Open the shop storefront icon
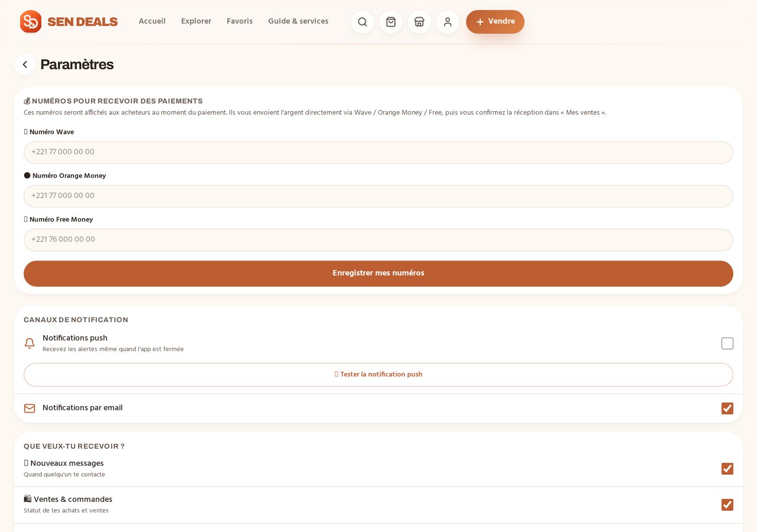This screenshot has height=532, width=757. pyautogui.click(x=419, y=22)
